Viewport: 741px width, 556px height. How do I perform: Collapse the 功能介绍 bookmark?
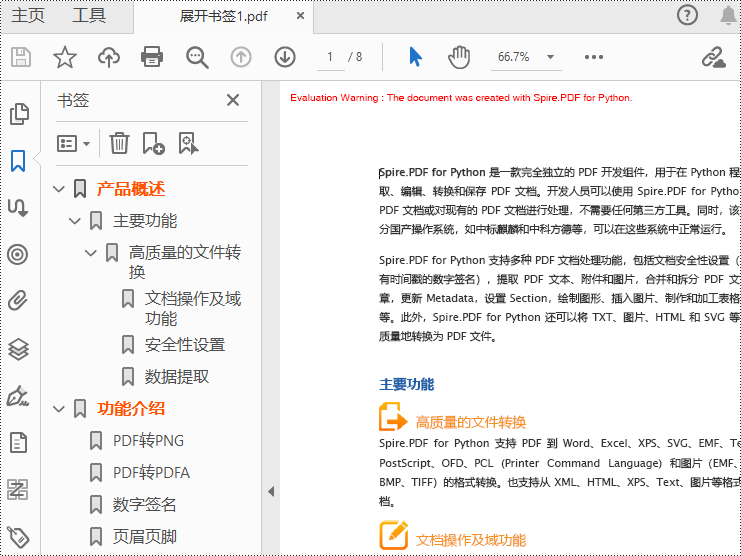click(59, 409)
